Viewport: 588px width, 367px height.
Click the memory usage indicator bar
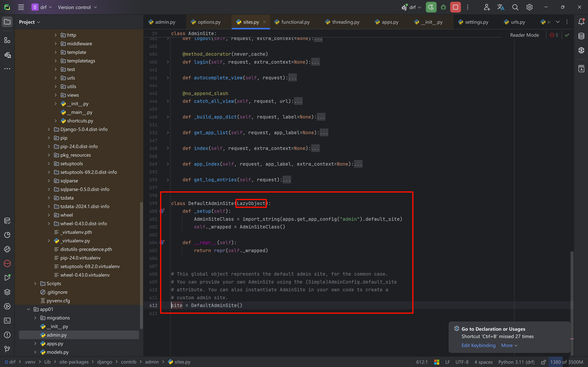[x=566, y=362]
